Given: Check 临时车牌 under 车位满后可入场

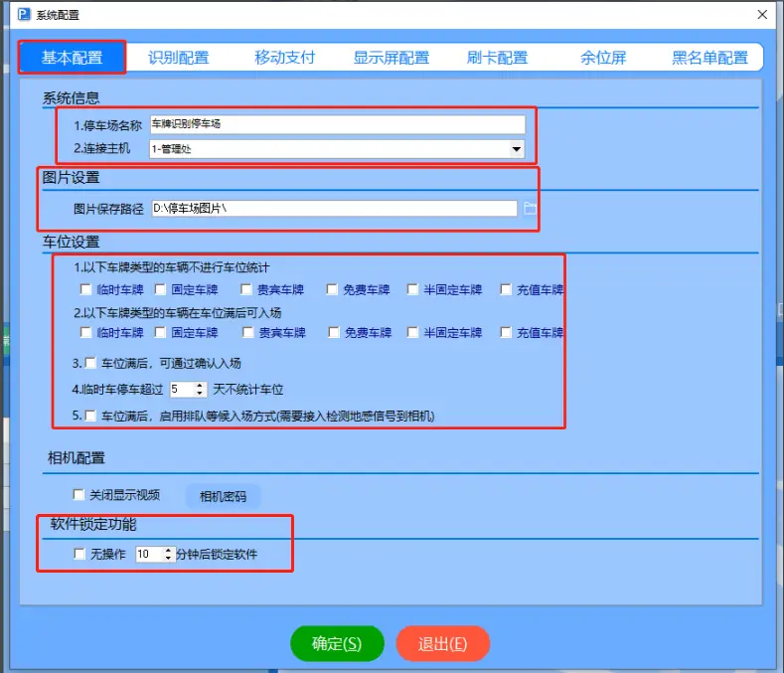Looking at the screenshot, I should 86,332.
